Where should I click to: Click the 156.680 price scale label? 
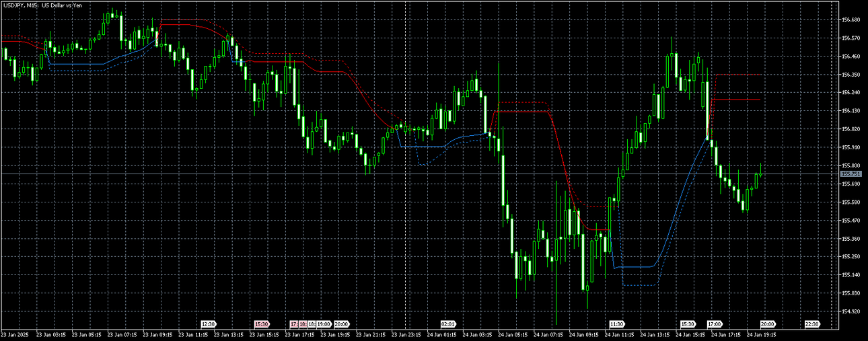tap(852, 20)
